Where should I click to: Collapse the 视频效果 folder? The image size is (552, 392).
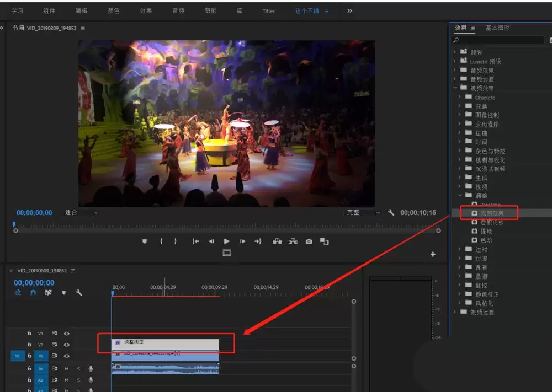click(x=455, y=88)
